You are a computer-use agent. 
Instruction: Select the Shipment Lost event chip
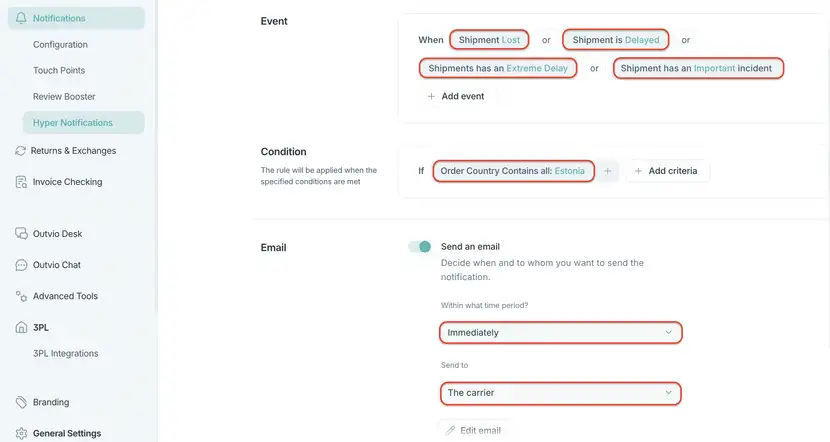click(489, 40)
